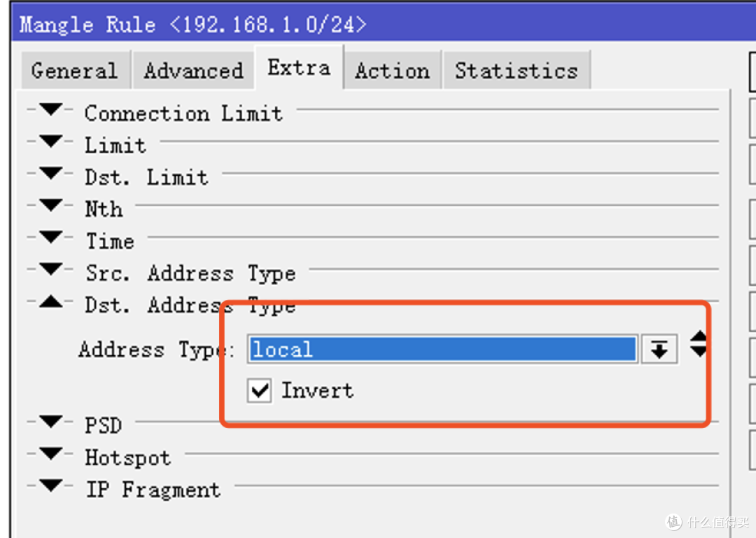Click the Address Type field showing local
Viewport: 756px width, 538px height.
coord(442,350)
